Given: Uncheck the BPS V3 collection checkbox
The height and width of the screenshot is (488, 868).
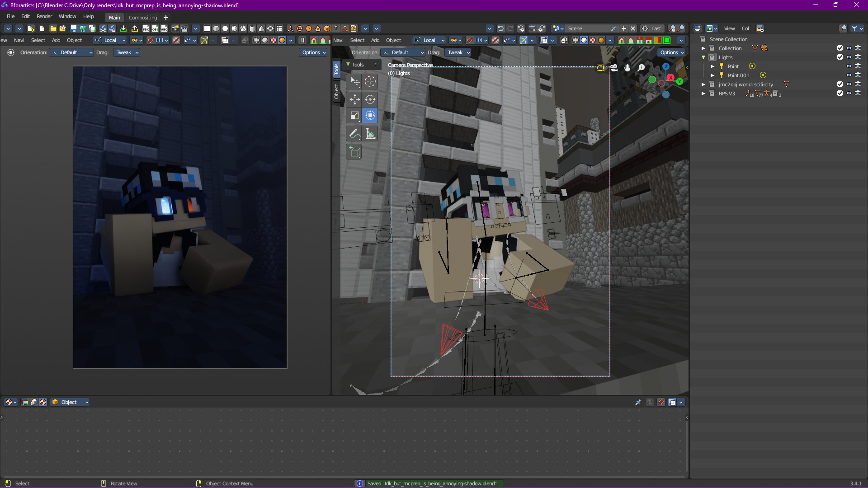Looking at the screenshot, I should point(840,94).
